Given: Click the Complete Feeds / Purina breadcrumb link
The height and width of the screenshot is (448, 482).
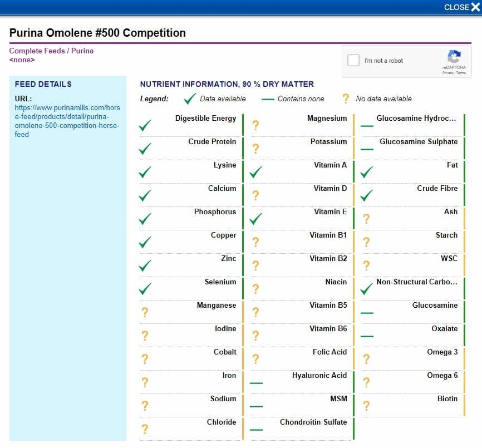Looking at the screenshot, I should (51, 51).
